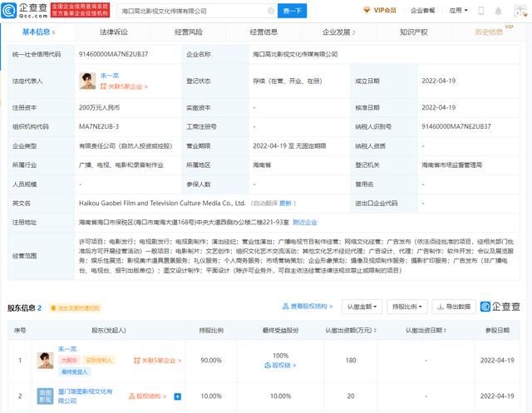Open the notification bell icon
Image resolution: width=532 pixels, height=413 pixels.
[x=498, y=11]
